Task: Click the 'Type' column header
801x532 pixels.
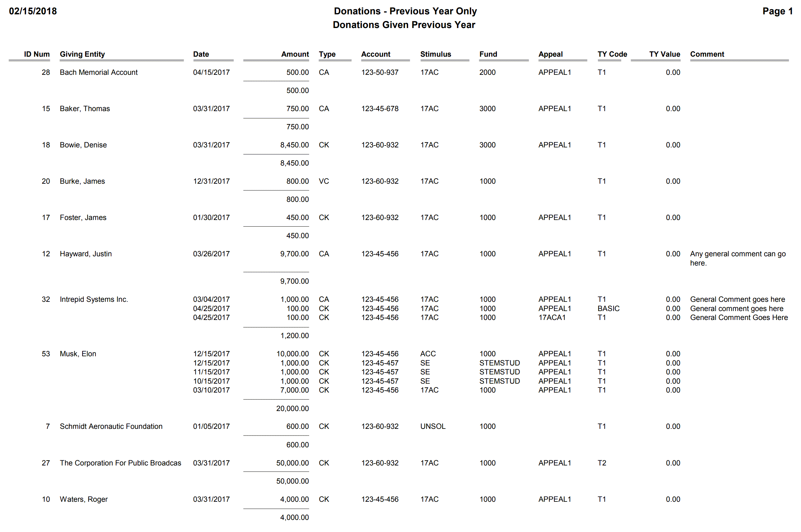Action: [x=327, y=54]
